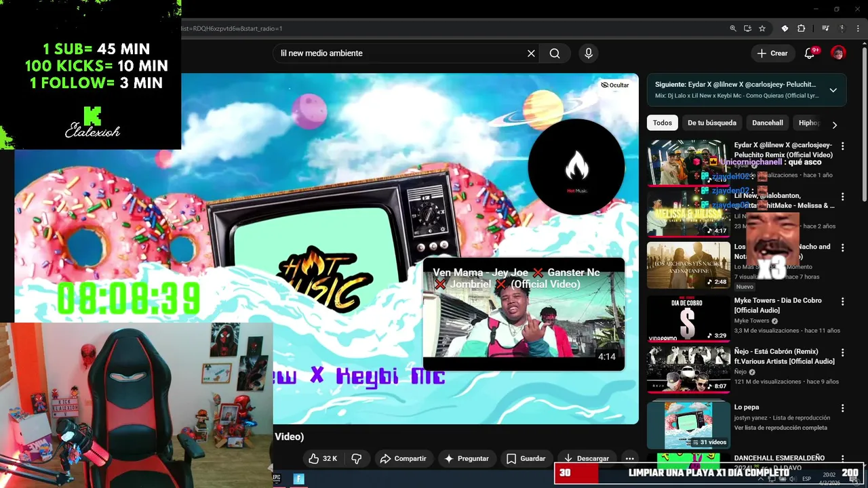Open options for Dia De Cobro video

(843, 301)
